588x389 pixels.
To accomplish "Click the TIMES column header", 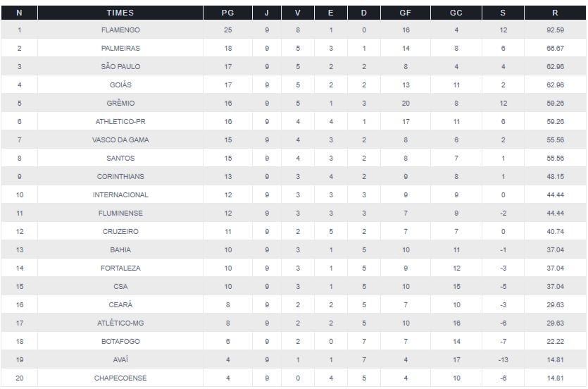I will (x=120, y=13).
